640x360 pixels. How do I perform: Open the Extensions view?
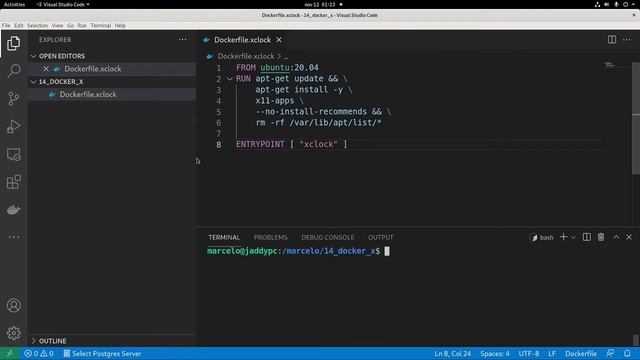pos(13,182)
